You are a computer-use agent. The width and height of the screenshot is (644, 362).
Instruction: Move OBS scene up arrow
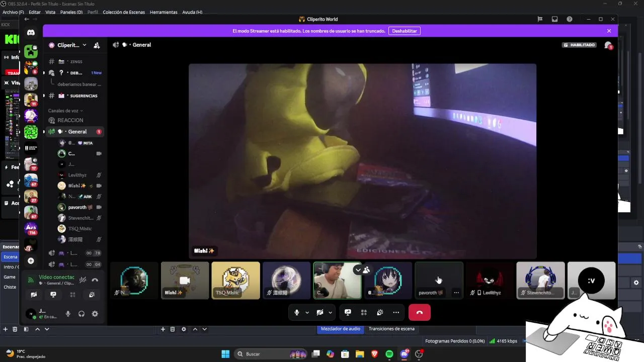pos(37,329)
